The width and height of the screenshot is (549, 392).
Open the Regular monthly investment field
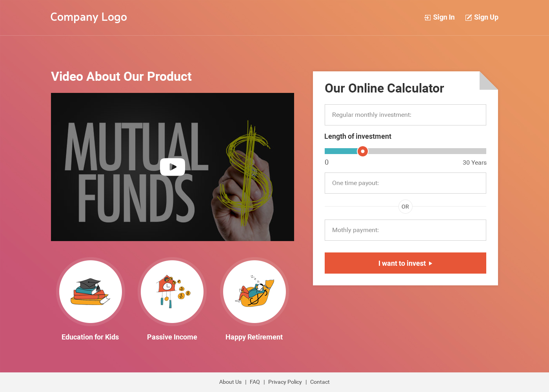(405, 115)
